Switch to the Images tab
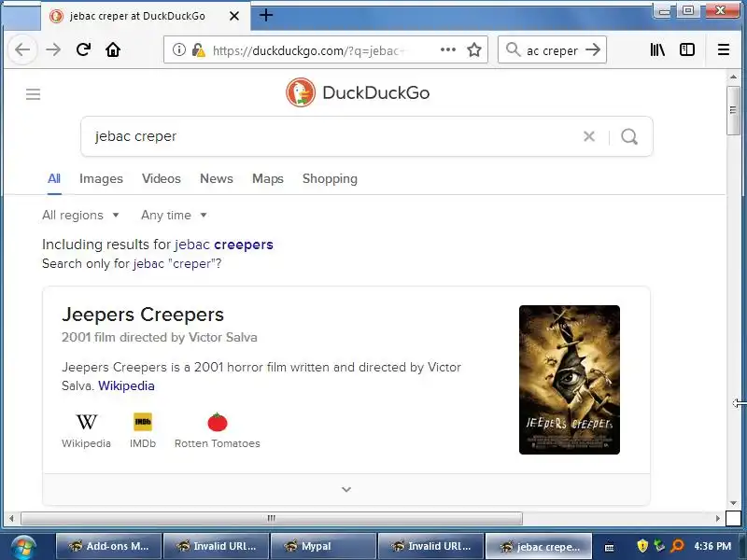The image size is (747, 560). tap(101, 178)
